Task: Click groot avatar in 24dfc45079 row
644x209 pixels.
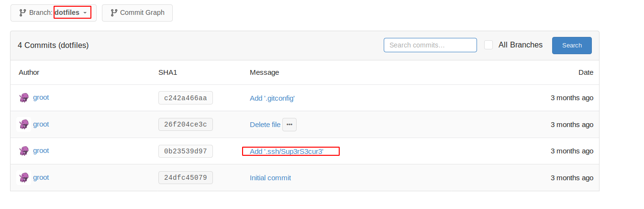Action: (24, 178)
